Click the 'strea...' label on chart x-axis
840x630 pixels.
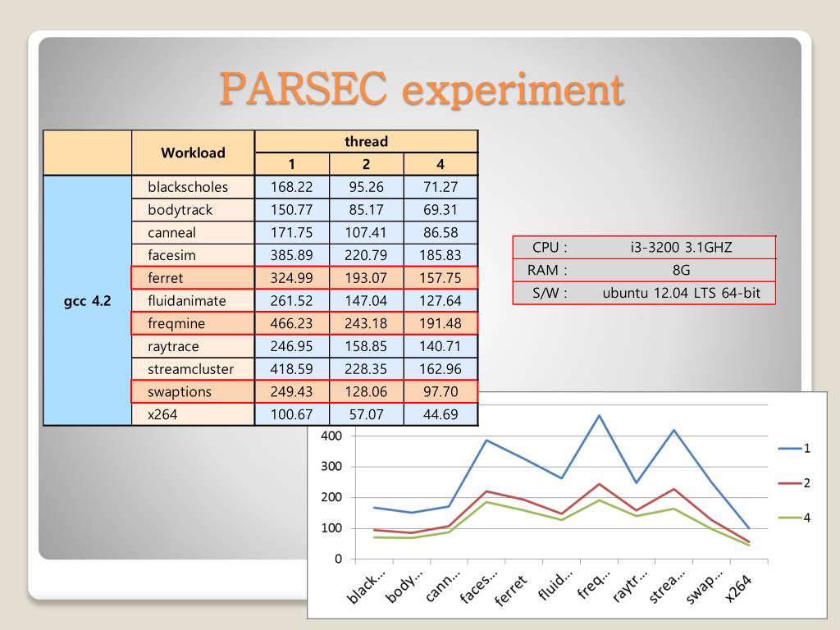[666, 587]
